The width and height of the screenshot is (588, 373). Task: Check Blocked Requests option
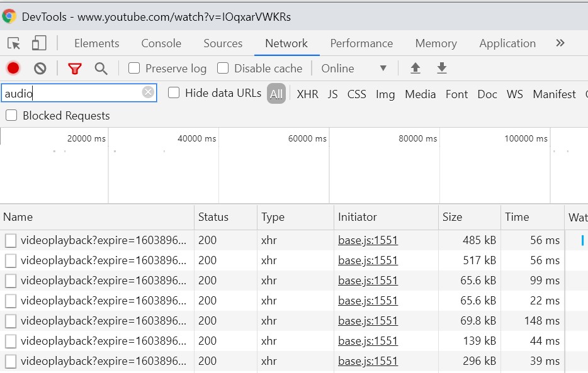11,115
